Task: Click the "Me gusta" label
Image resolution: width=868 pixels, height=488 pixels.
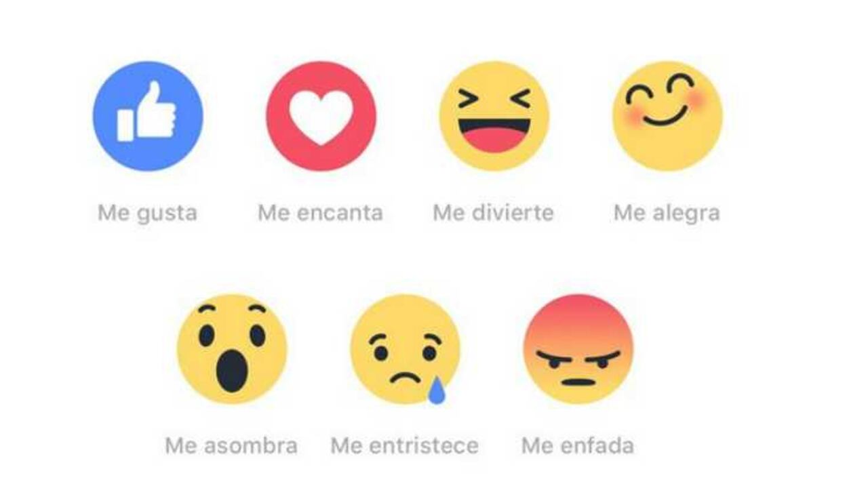Action: coord(148,213)
